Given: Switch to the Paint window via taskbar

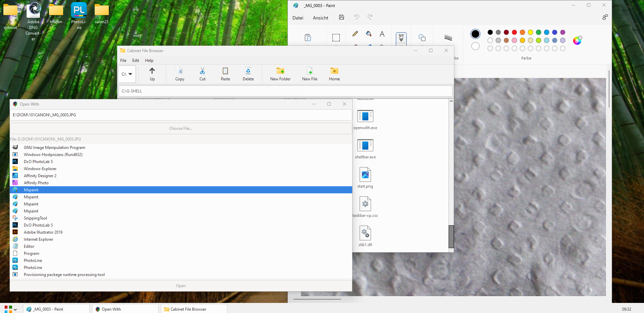Looking at the screenshot, I should click(x=56, y=309).
